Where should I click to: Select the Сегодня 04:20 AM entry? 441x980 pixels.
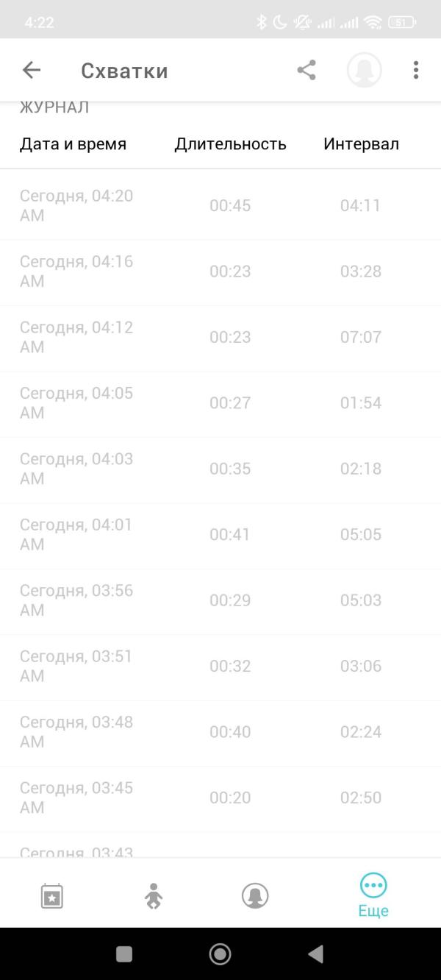(220, 205)
